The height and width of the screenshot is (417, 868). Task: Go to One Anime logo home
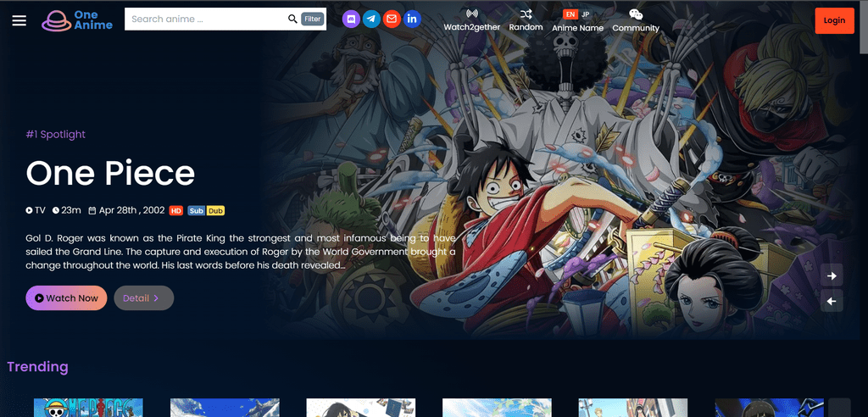click(x=77, y=20)
